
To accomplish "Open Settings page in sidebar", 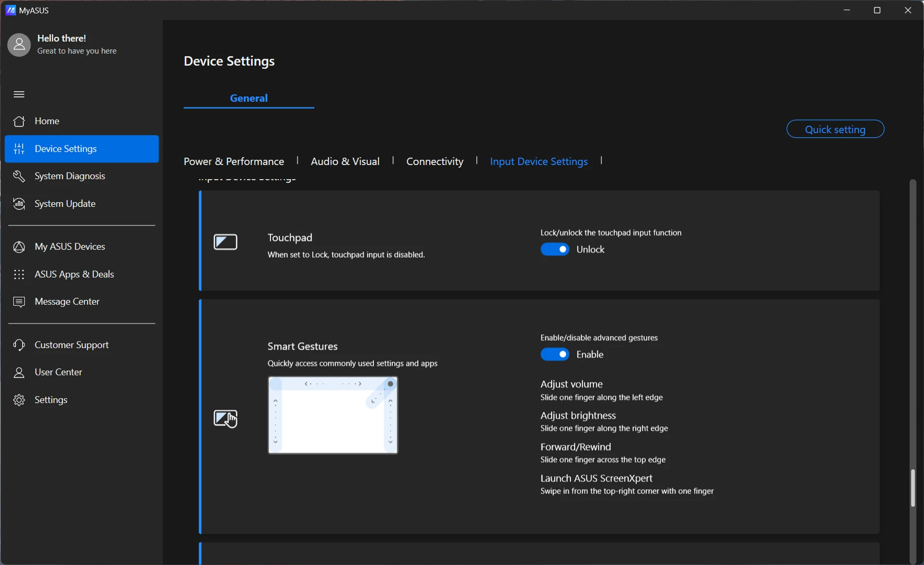I will (82, 400).
